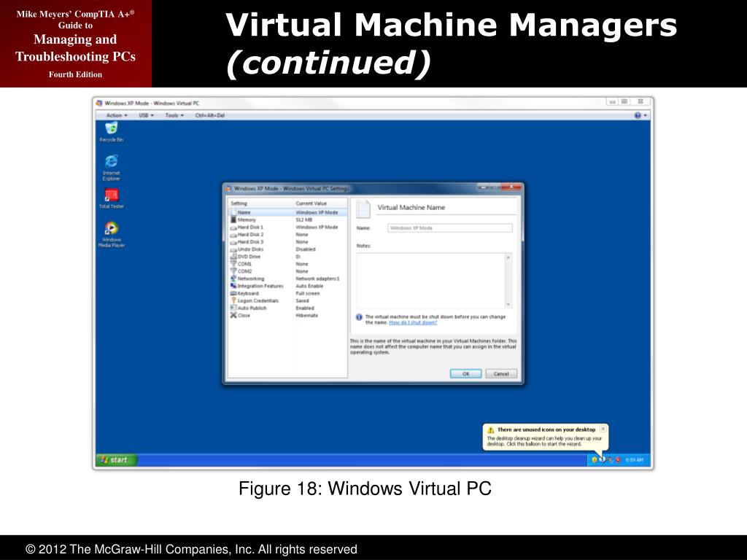Dismiss the unused icons balloon

click(603, 429)
